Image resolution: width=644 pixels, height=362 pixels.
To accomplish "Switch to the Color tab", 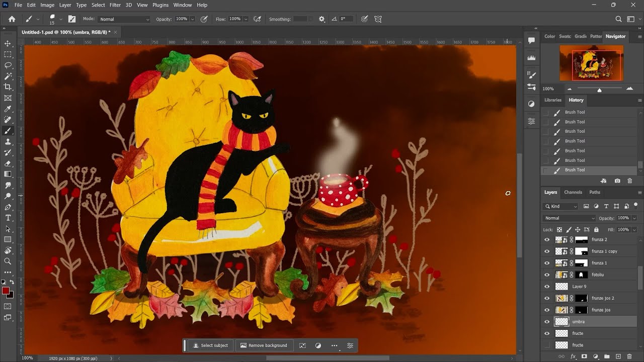I will (x=549, y=36).
